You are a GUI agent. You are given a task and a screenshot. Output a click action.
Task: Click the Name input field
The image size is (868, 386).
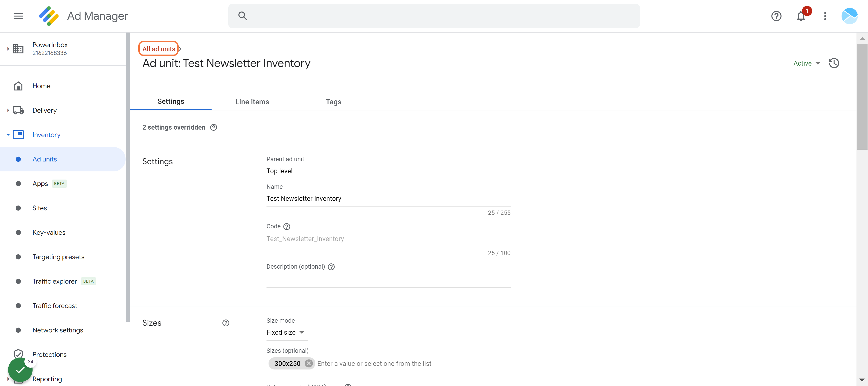[x=388, y=199]
